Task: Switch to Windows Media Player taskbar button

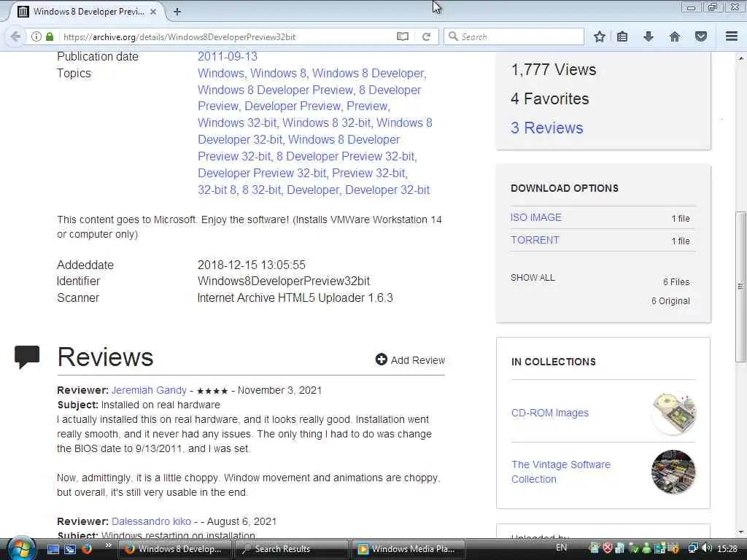Action: pyautogui.click(x=409, y=549)
